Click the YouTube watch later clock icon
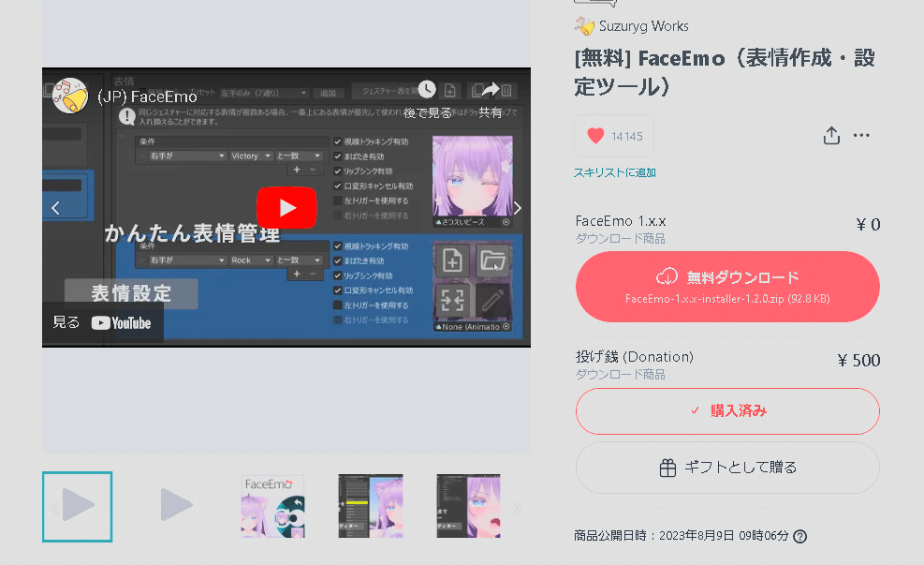 click(427, 89)
